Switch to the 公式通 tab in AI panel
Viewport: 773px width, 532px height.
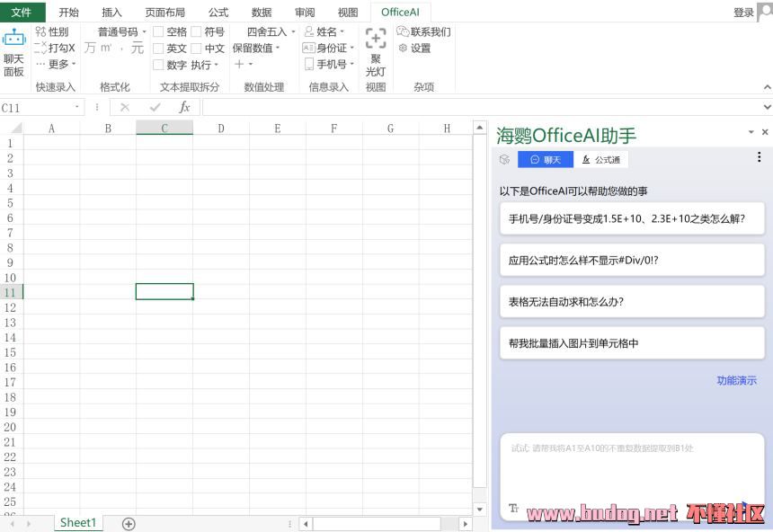tap(601, 159)
